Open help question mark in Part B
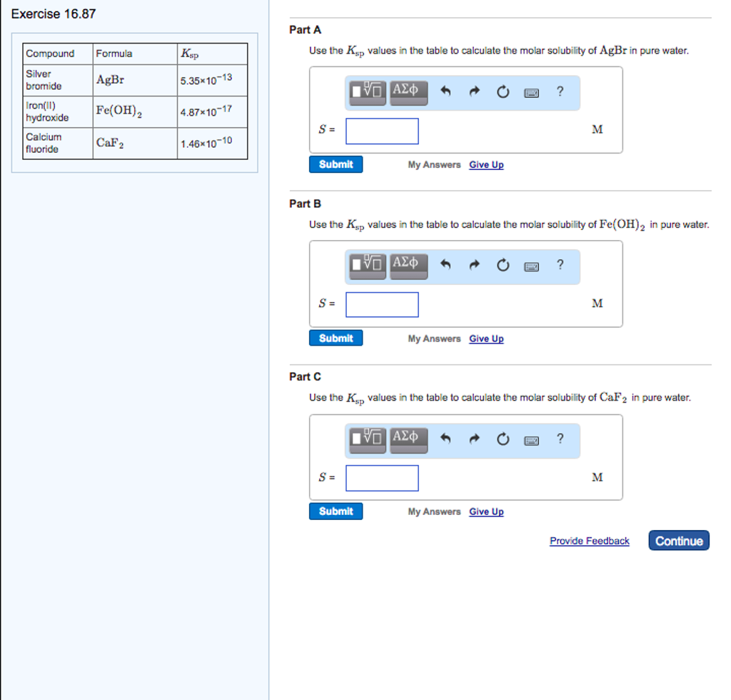This screenshot has height=700, width=731. [560, 265]
